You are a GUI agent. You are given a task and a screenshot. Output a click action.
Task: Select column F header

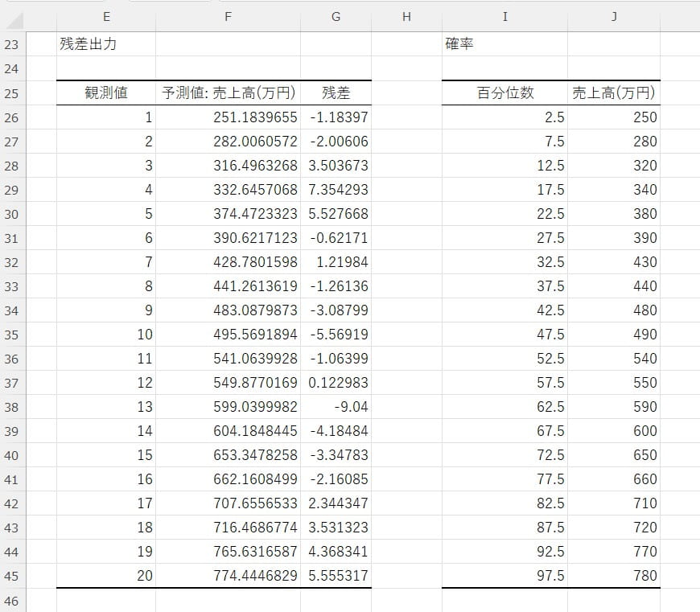coord(228,17)
